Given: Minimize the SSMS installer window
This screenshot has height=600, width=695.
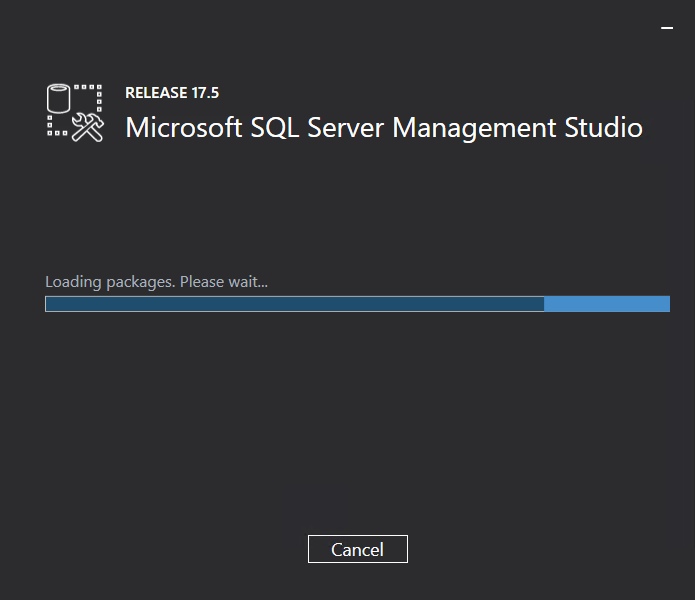Looking at the screenshot, I should (x=667, y=28).
